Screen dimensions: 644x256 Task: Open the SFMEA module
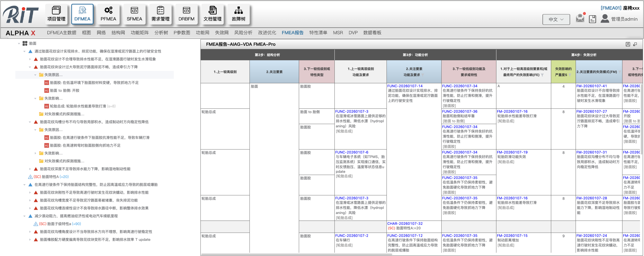point(134,14)
